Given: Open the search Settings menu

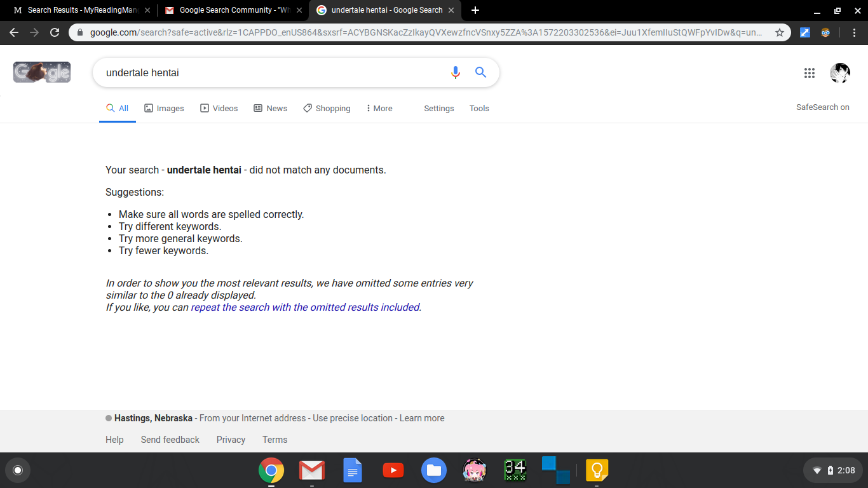Looking at the screenshot, I should (439, 109).
